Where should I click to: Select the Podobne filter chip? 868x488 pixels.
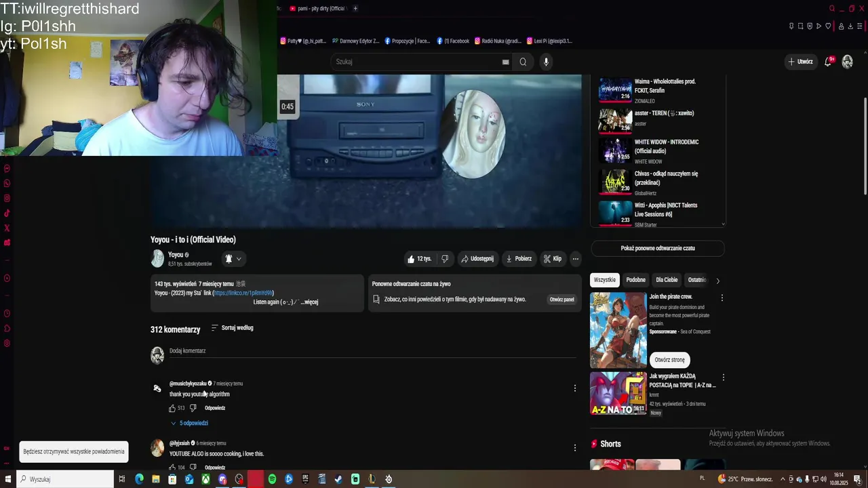(x=636, y=280)
